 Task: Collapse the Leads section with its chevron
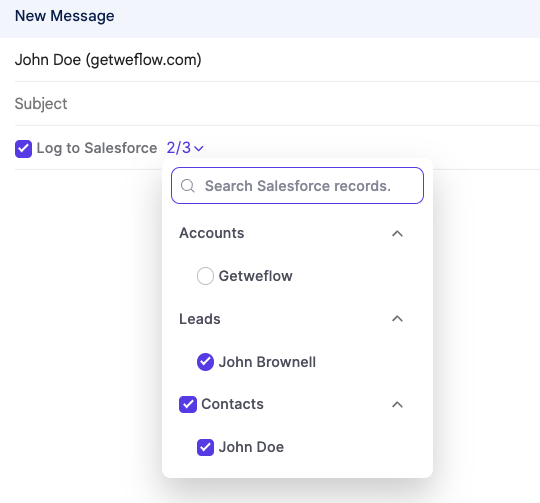click(397, 319)
